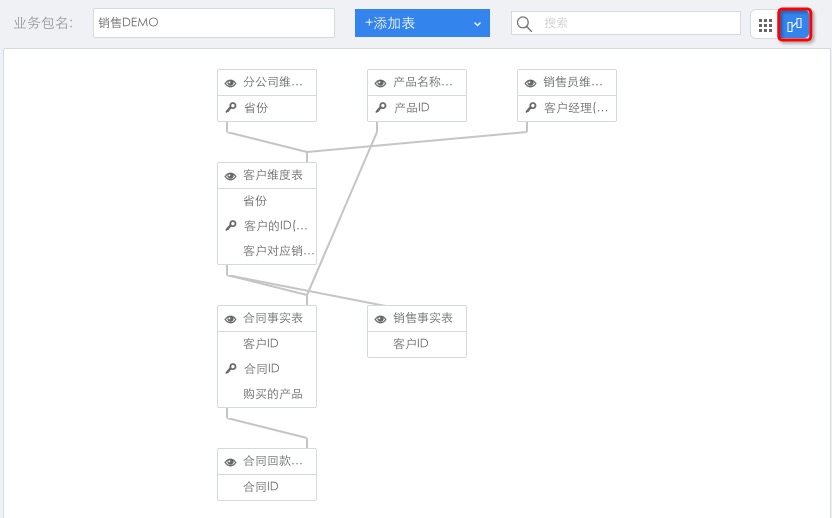Image resolution: width=832 pixels, height=518 pixels.
Task: Select the 产品名称… table title
Action: 423,82
